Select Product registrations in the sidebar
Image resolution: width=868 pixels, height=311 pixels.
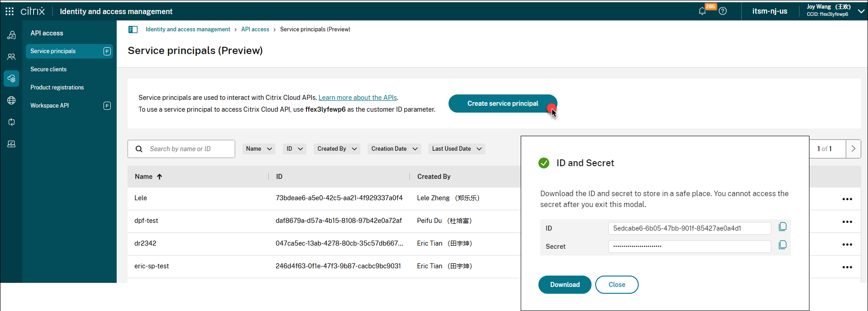pos(57,88)
